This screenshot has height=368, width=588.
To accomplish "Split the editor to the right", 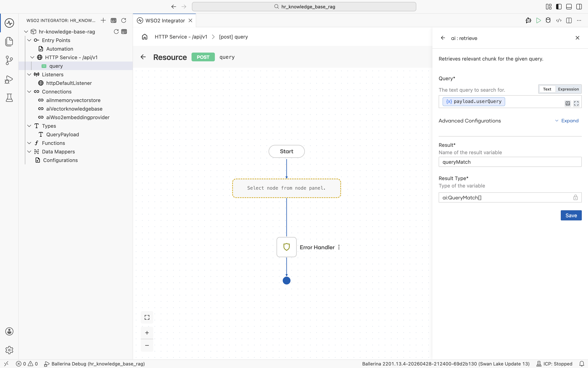I will point(569,20).
